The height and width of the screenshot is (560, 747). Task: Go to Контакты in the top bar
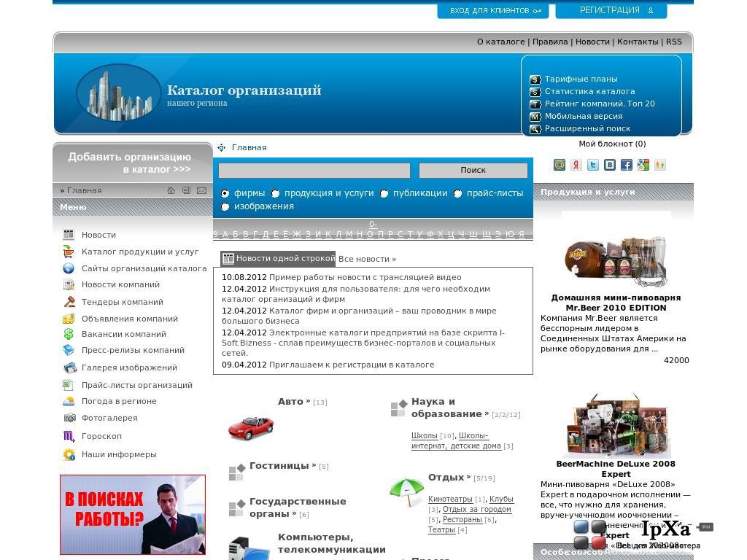[x=638, y=42]
